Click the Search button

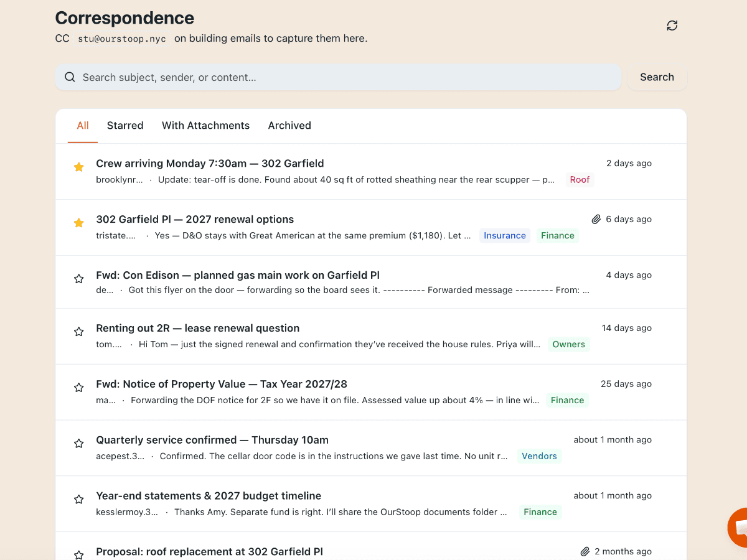click(657, 77)
